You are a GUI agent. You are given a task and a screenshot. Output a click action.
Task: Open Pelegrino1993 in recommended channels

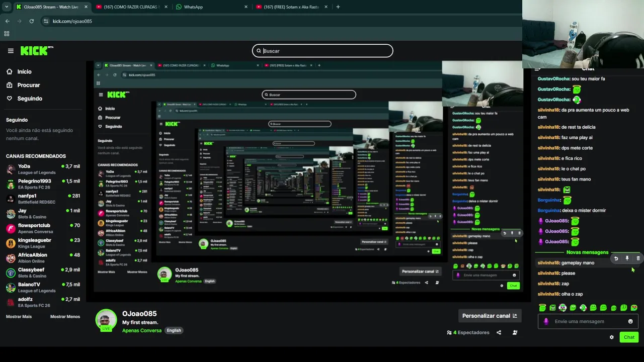(43, 184)
